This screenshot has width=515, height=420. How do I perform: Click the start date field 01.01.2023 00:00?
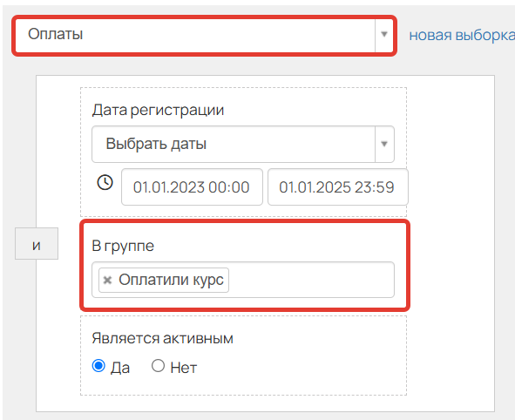click(192, 186)
